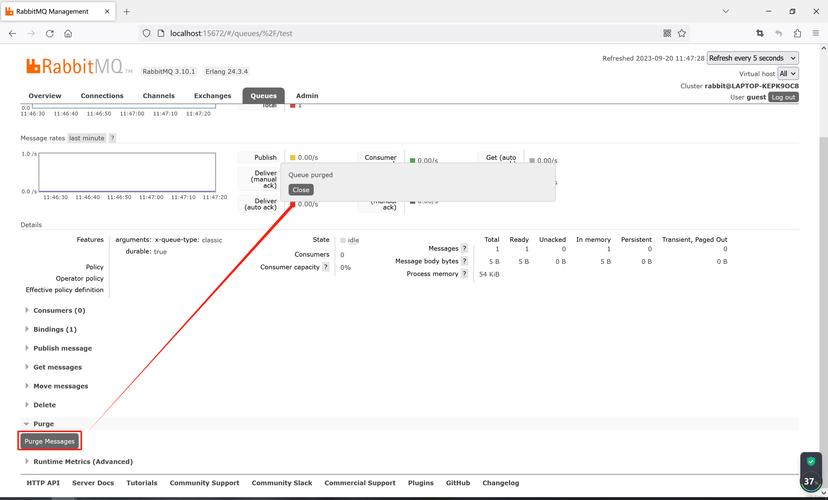
Task: Click help icon next to Process memory
Action: tap(464, 274)
